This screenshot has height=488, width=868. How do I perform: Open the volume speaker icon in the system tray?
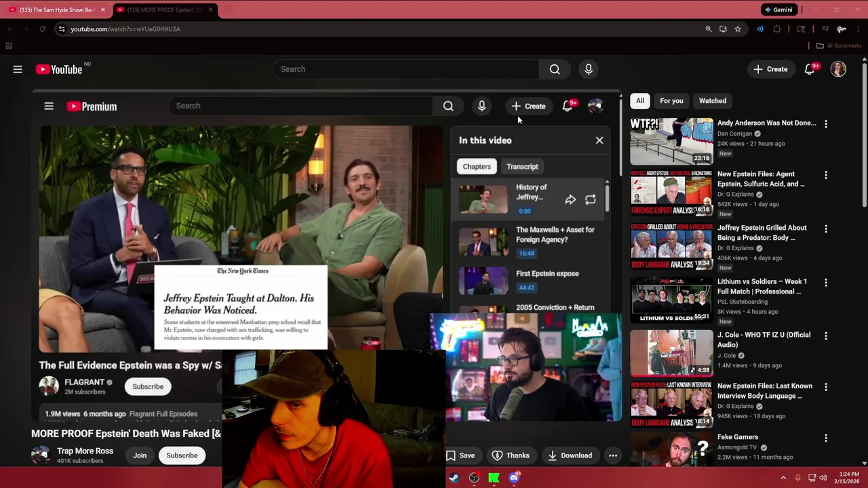pyautogui.click(x=823, y=478)
